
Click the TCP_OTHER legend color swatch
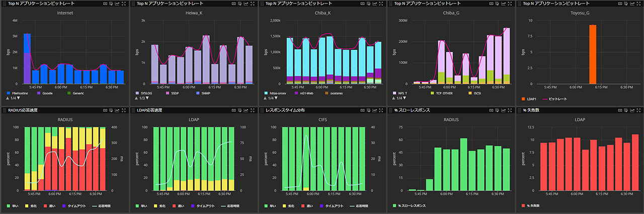coord(432,93)
